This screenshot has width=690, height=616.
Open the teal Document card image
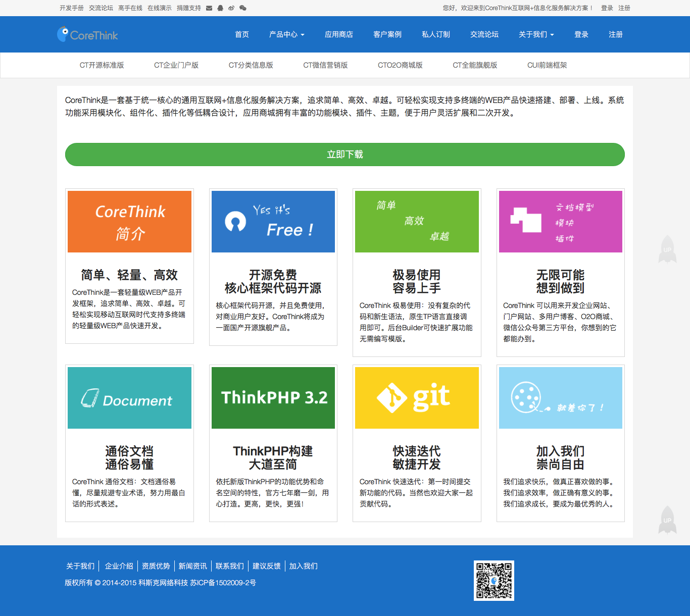click(x=129, y=398)
